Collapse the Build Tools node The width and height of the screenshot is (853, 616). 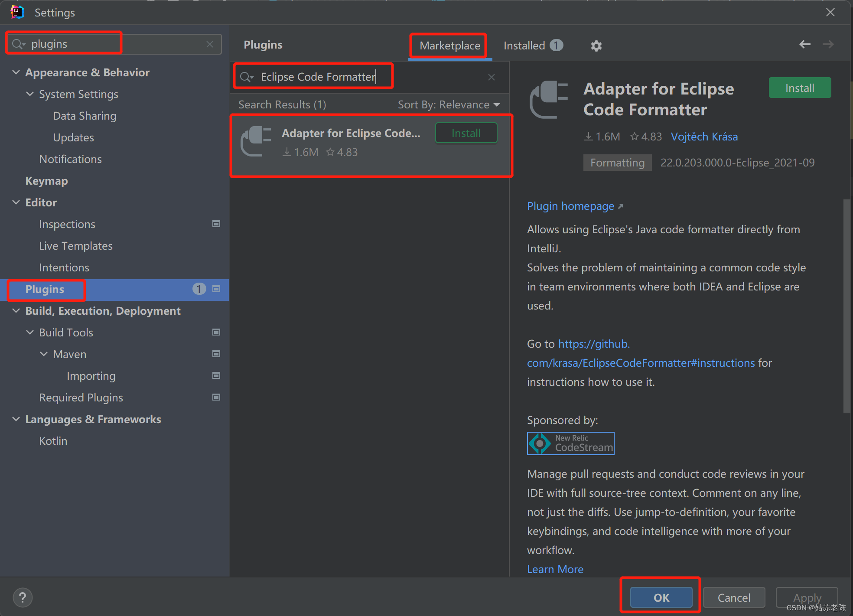(30, 332)
